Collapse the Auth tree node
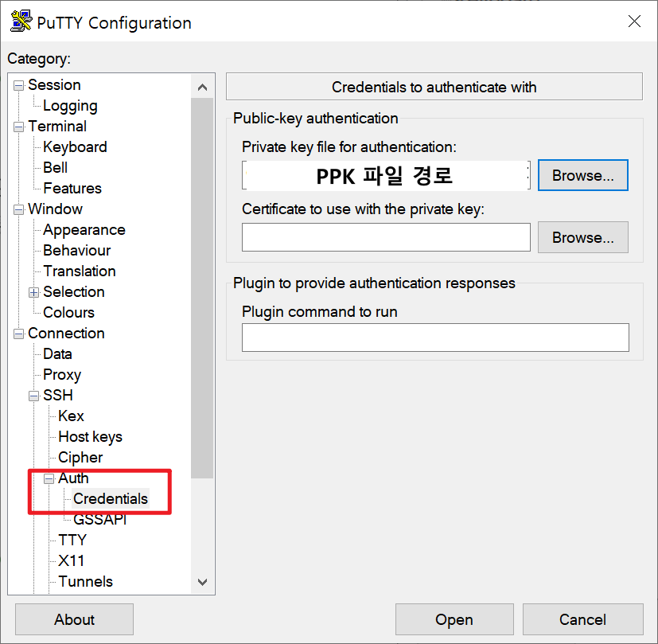This screenshot has width=658, height=644. 49,478
